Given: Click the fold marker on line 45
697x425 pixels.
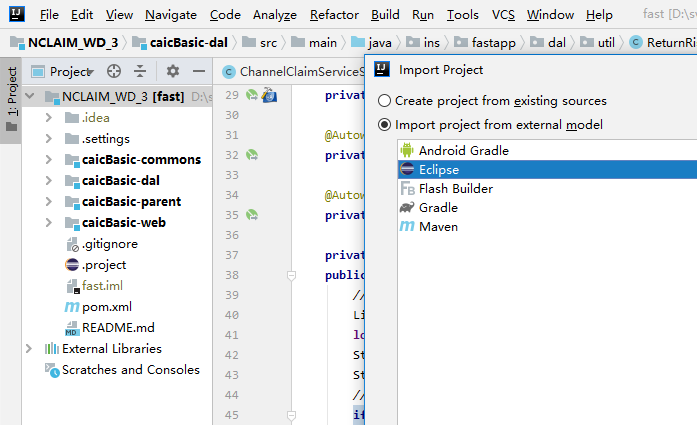Looking at the screenshot, I should 291,416.
